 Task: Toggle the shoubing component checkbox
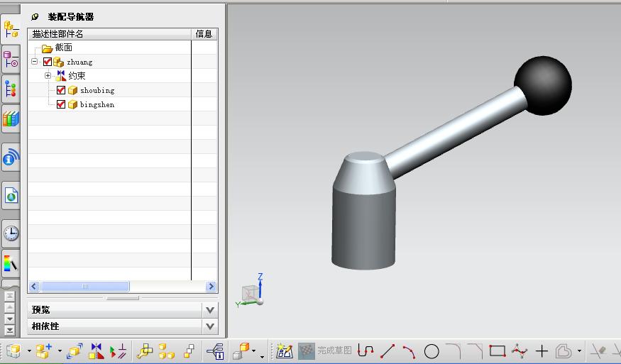[61, 90]
